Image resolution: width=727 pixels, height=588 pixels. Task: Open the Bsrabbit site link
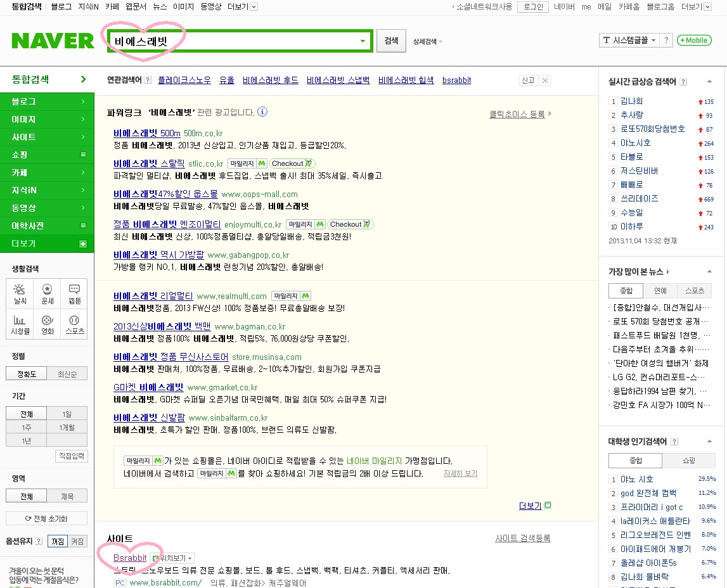pos(130,558)
